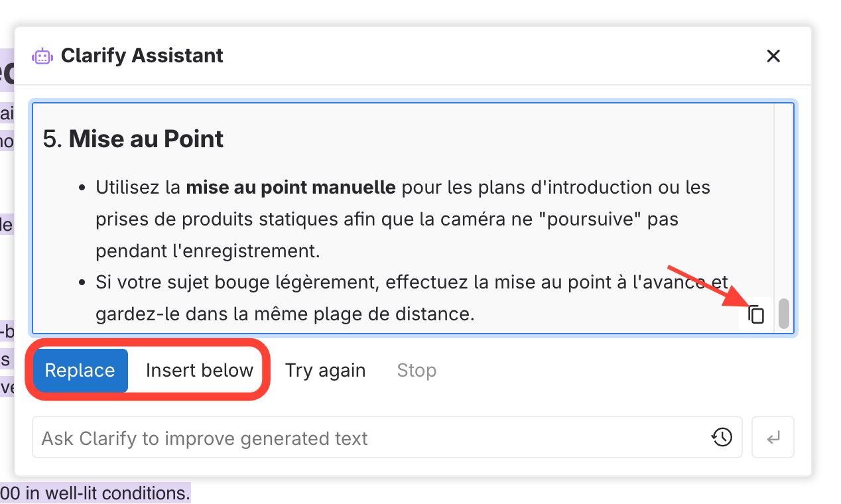The width and height of the screenshot is (841, 504).
Task: Click the "Mise au Point" heading
Action: (146, 139)
